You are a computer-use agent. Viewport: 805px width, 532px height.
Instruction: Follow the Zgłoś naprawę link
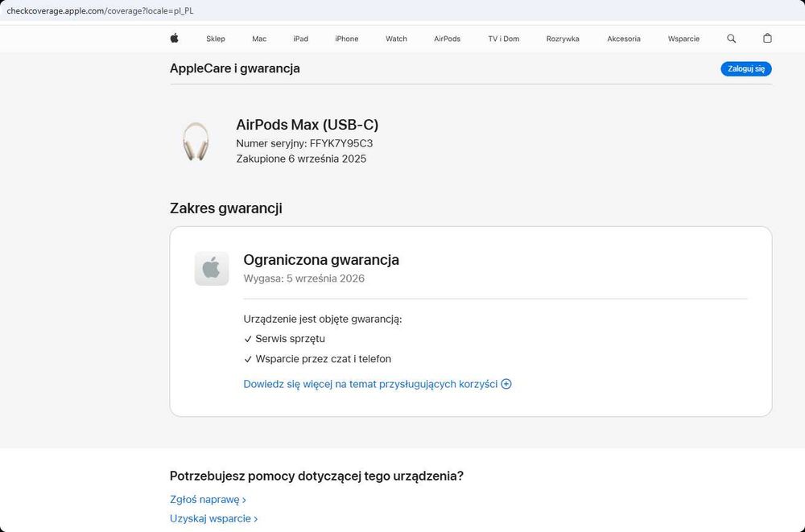click(208, 500)
